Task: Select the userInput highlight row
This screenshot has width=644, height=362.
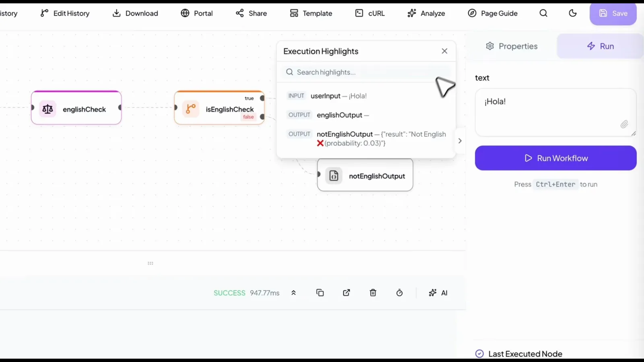Action: click(366, 96)
